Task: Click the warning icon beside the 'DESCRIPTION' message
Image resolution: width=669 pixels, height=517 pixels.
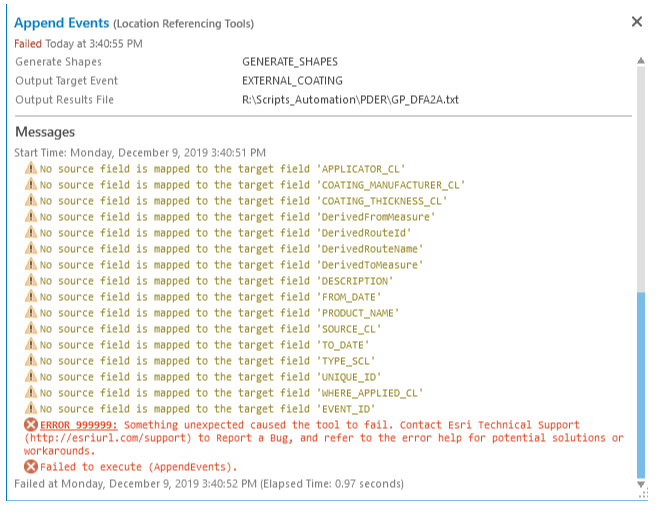Action: coord(31,281)
